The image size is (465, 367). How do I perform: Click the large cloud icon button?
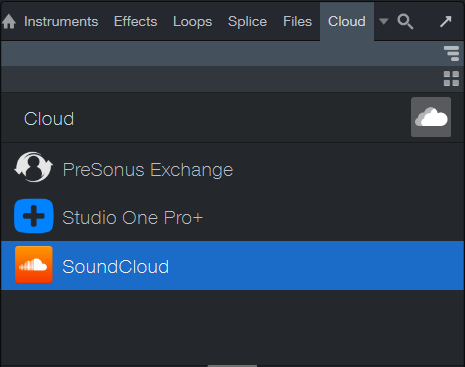coord(431,117)
